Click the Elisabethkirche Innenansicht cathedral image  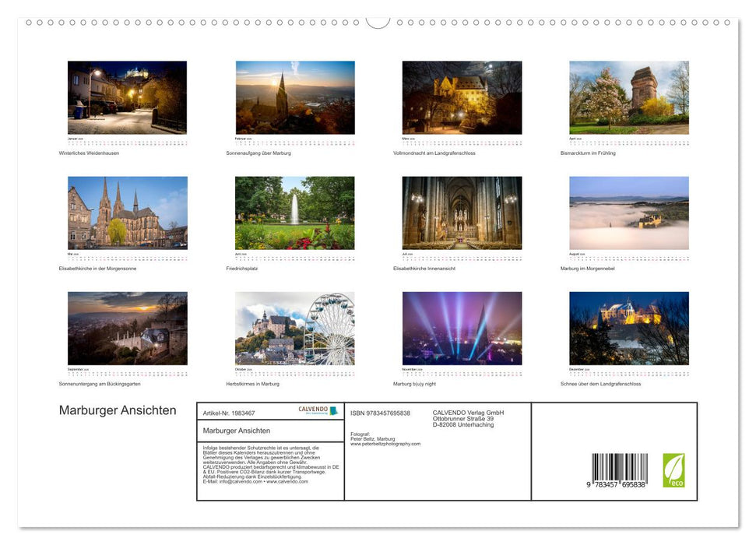(462, 212)
